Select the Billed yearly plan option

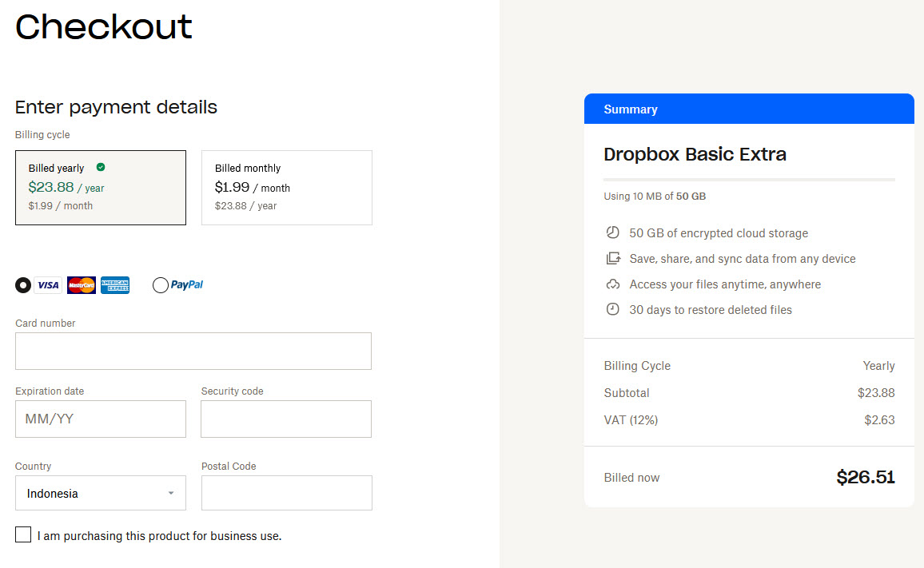100,187
